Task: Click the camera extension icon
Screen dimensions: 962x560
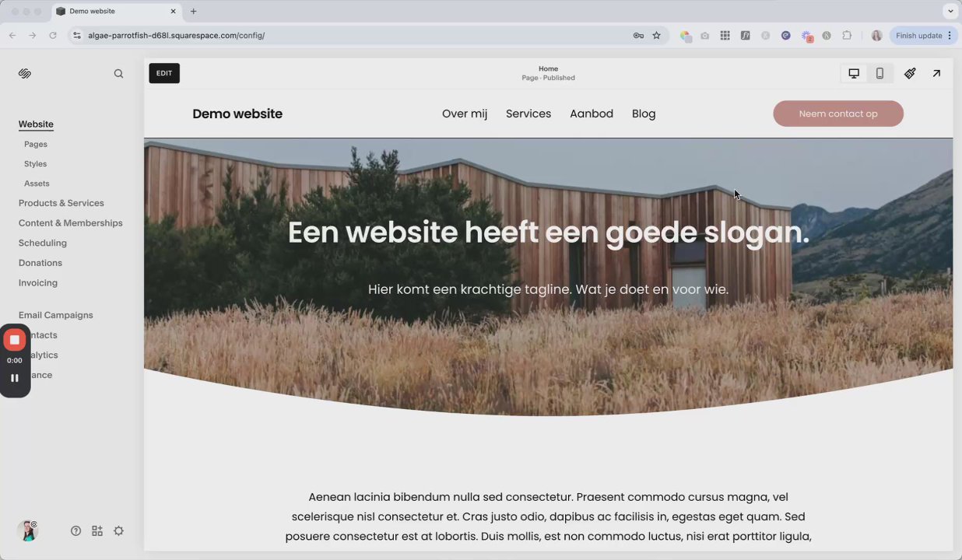Action: point(704,36)
